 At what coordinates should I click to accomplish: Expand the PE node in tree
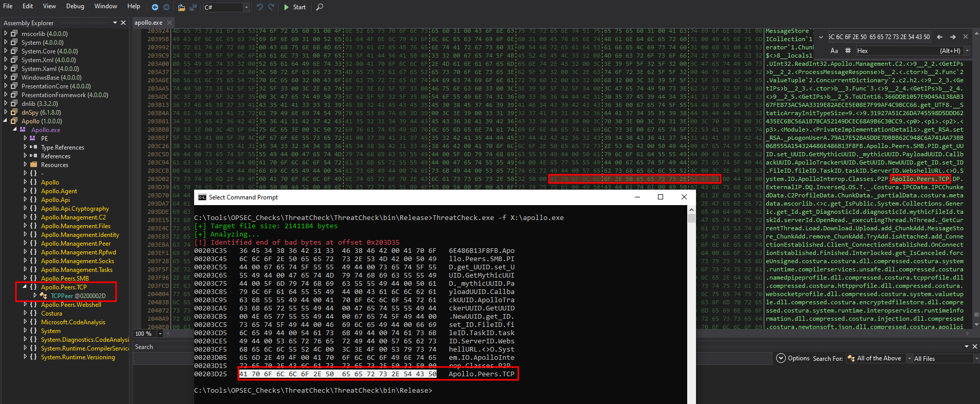(25, 138)
